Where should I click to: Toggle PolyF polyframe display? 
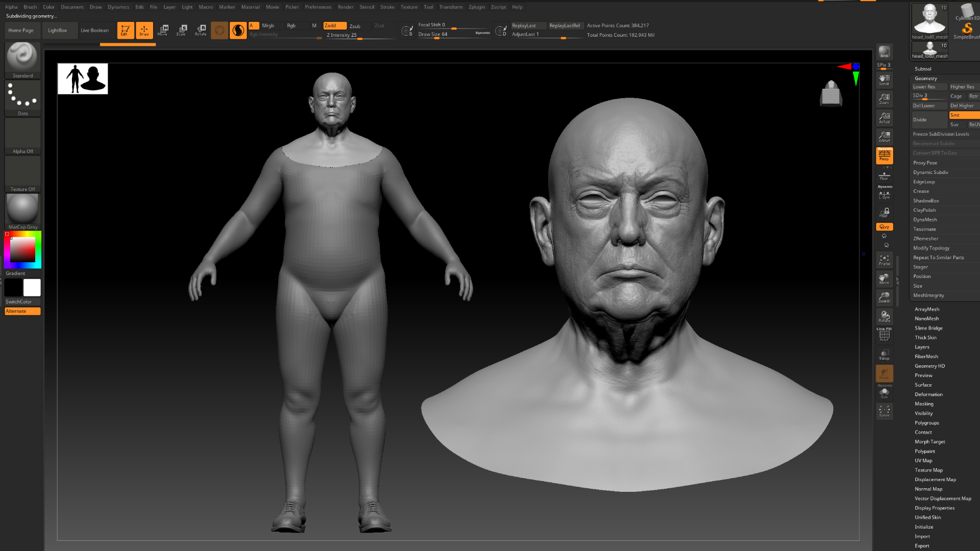pos(884,335)
